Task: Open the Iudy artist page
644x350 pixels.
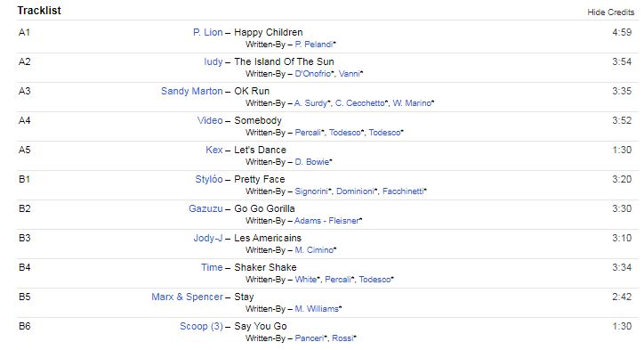Action: (213, 61)
